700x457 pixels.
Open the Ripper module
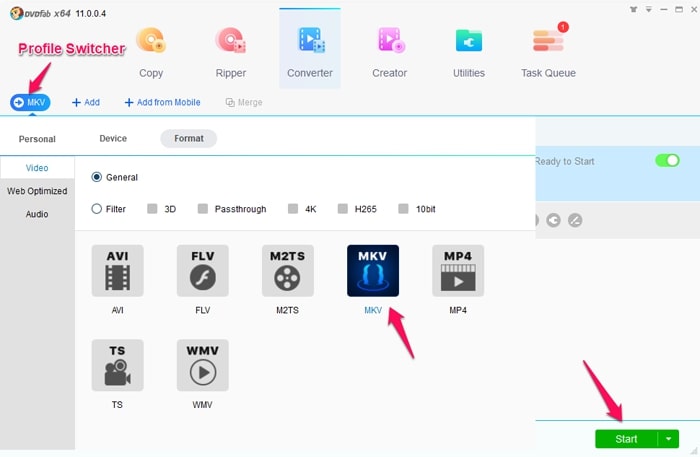pyautogui.click(x=231, y=53)
